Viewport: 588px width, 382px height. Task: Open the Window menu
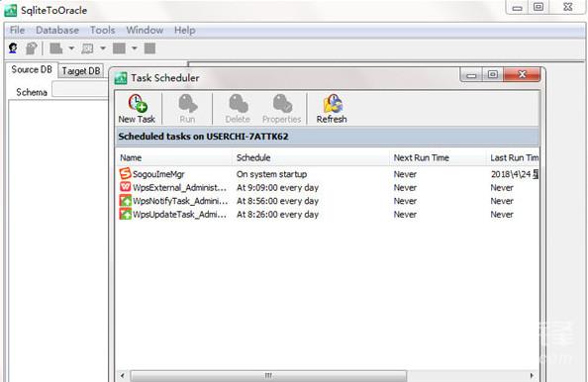pyautogui.click(x=145, y=30)
